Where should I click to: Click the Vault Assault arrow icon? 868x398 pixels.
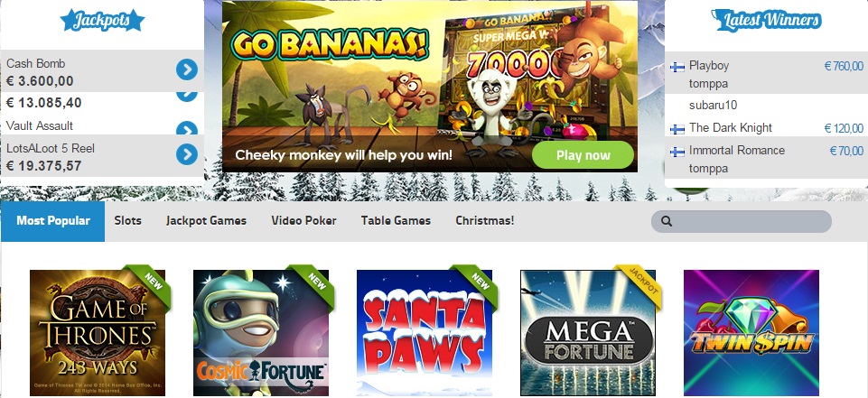(187, 128)
